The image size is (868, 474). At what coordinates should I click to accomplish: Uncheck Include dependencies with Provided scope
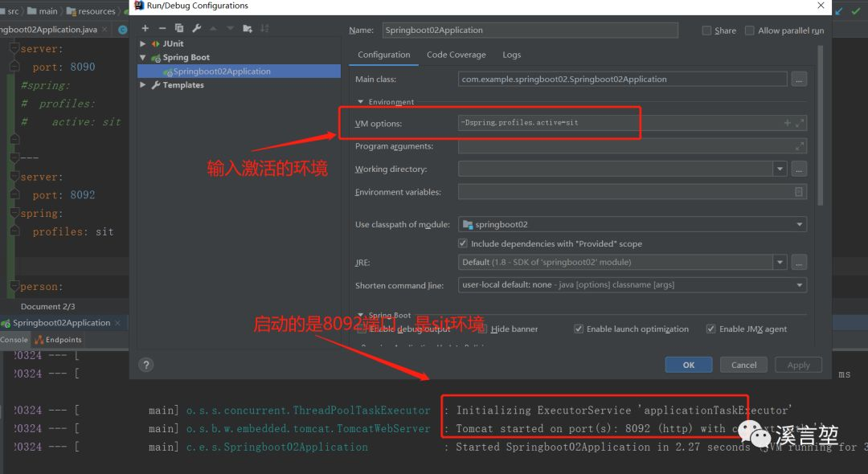click(x=463, y=243)
